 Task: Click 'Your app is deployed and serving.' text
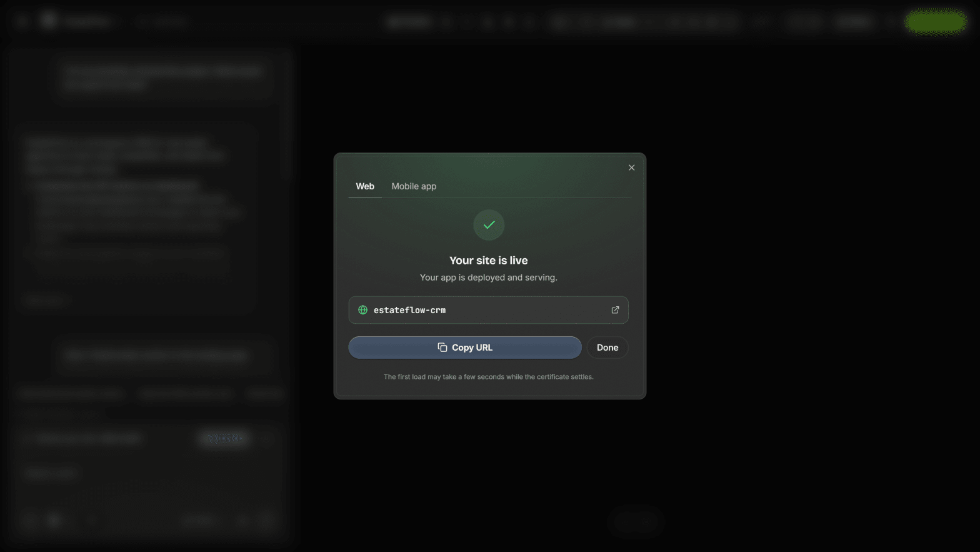click(x=489, y=278)
